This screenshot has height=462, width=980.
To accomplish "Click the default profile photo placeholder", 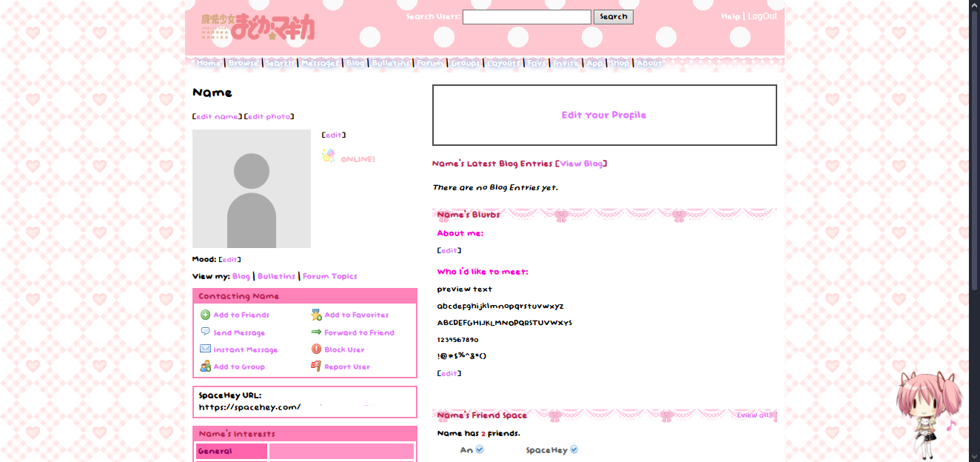I will click(x=252, y=189).
